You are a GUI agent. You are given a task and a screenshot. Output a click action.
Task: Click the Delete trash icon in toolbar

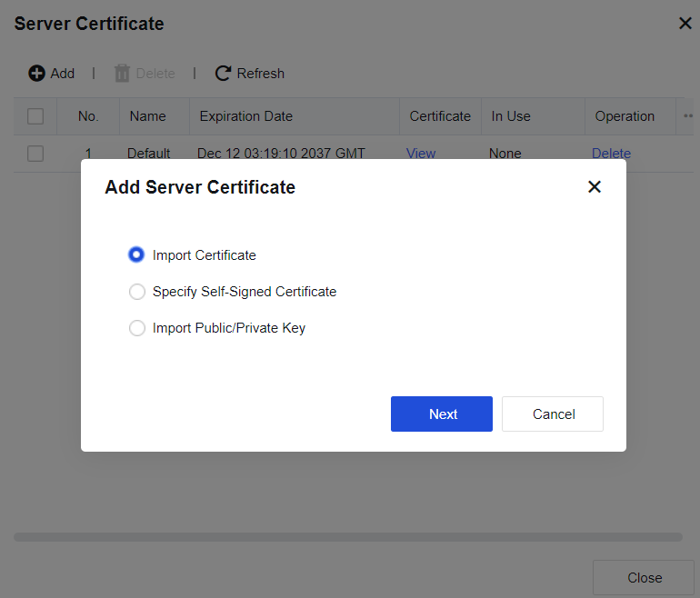(122, 74)
